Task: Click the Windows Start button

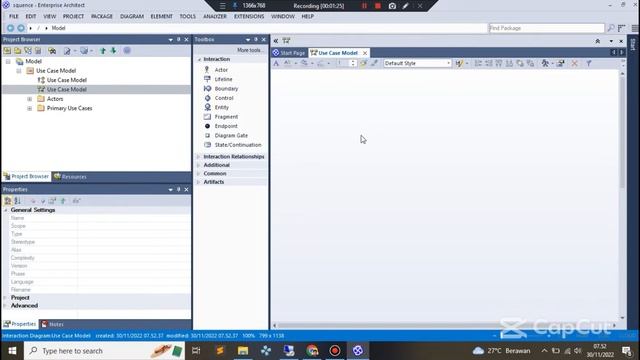Action: click(x=12, y=351)
